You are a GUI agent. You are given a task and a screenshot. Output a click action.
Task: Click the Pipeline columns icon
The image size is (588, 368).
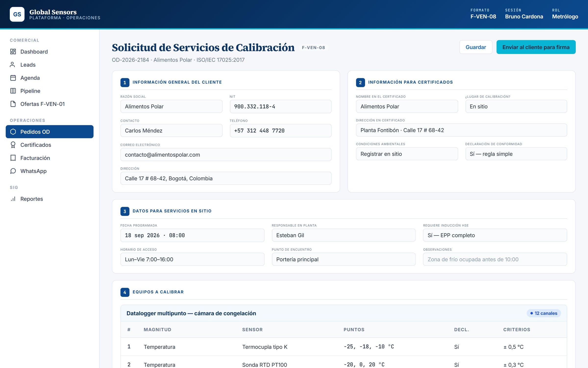click(13, 91)
